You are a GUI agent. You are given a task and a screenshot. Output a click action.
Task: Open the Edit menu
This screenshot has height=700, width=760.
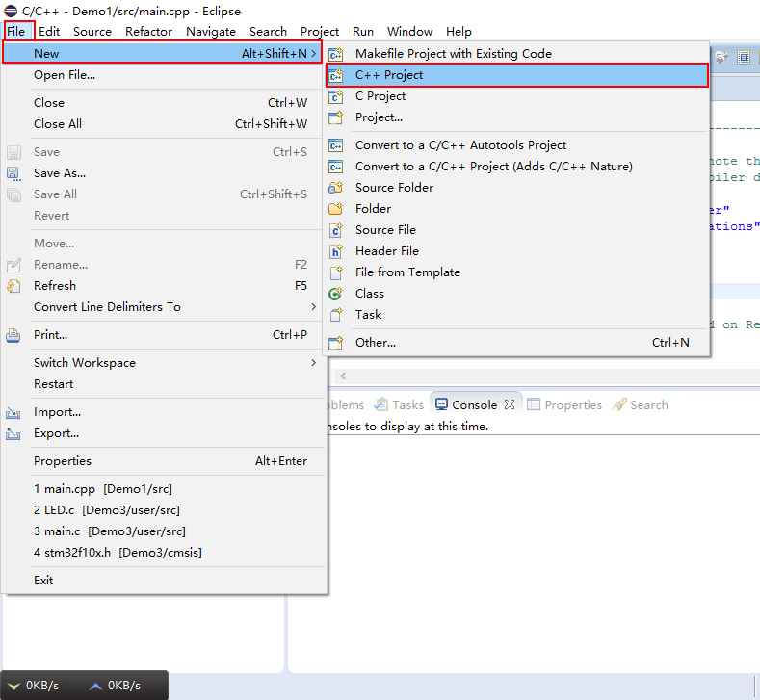[49, 32]
